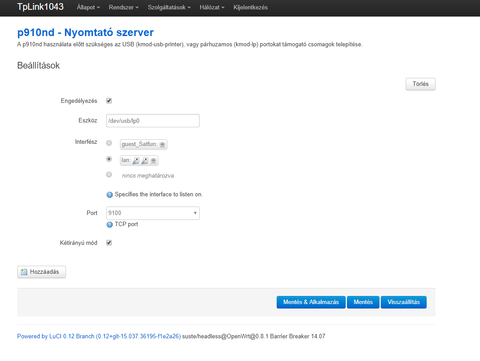The height and width of the screenshot is (361, 480).
Task: Click the Eszköz device path field
Action: click(x=153, y=121)
